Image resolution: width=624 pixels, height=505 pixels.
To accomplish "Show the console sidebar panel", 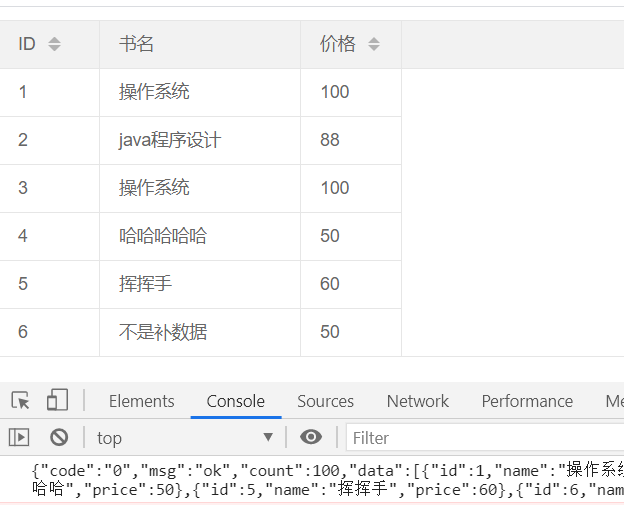I will (19, 437).
